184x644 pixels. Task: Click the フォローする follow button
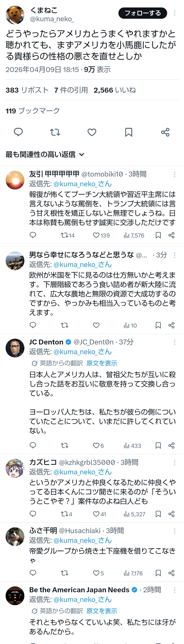143,13
